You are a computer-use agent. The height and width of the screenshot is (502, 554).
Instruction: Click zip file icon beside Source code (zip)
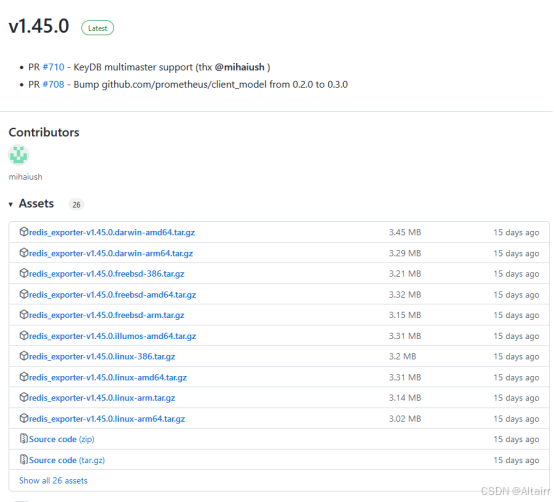pos(24,439)
